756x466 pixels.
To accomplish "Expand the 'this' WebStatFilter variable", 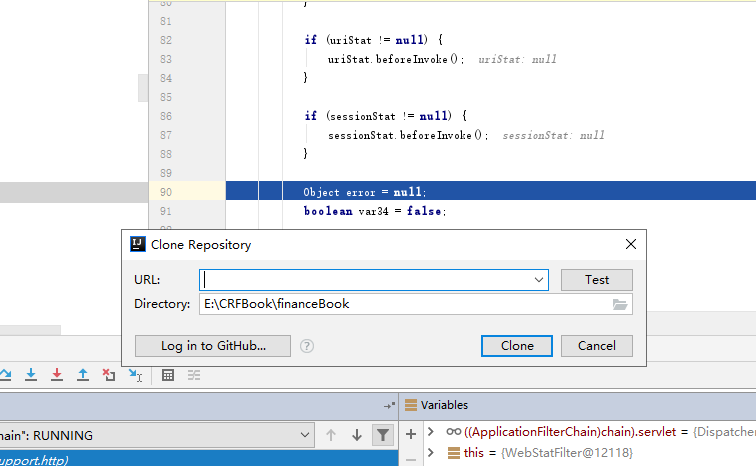I will tap(431, 453).
